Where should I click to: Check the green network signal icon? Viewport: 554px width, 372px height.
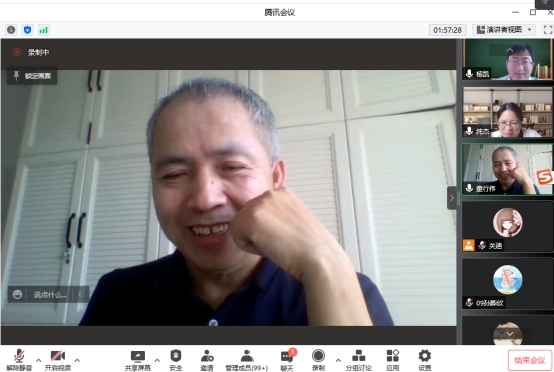[x=44, y=30]
